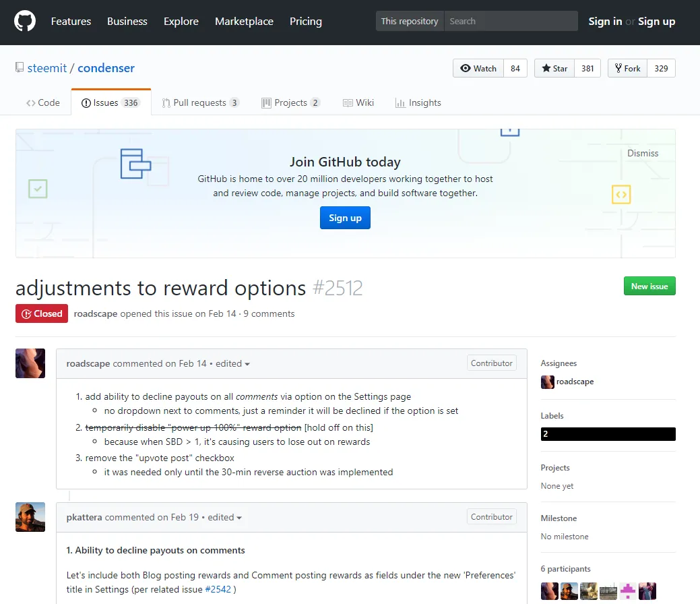Click pkattera's avatar beside second comment
The height and width of the screenshot is (604, 700).
[30, 517]
